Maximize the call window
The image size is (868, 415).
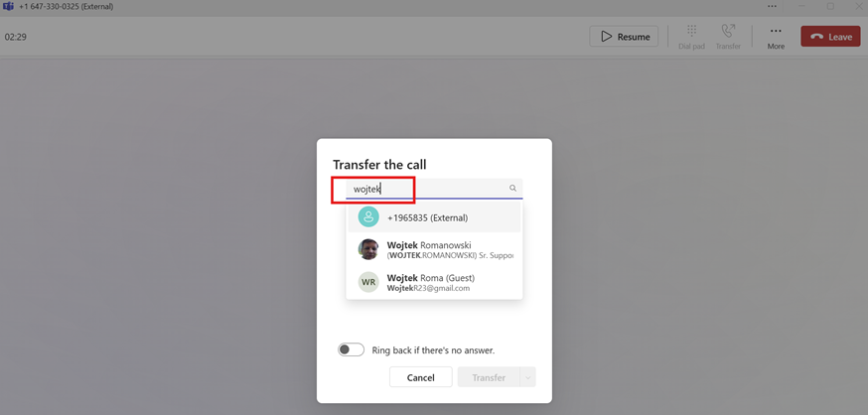click(830, 6)
